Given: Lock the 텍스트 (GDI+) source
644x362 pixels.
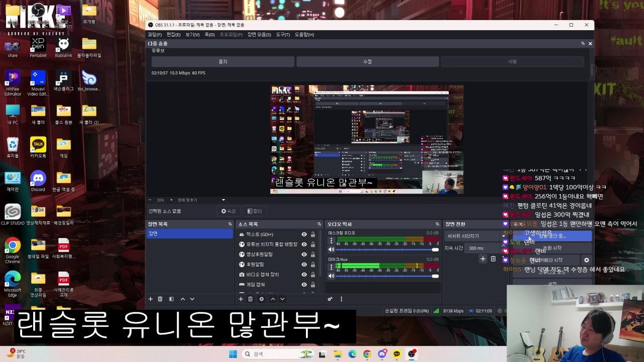Looking at the screenshot, I should click(313, 234).
